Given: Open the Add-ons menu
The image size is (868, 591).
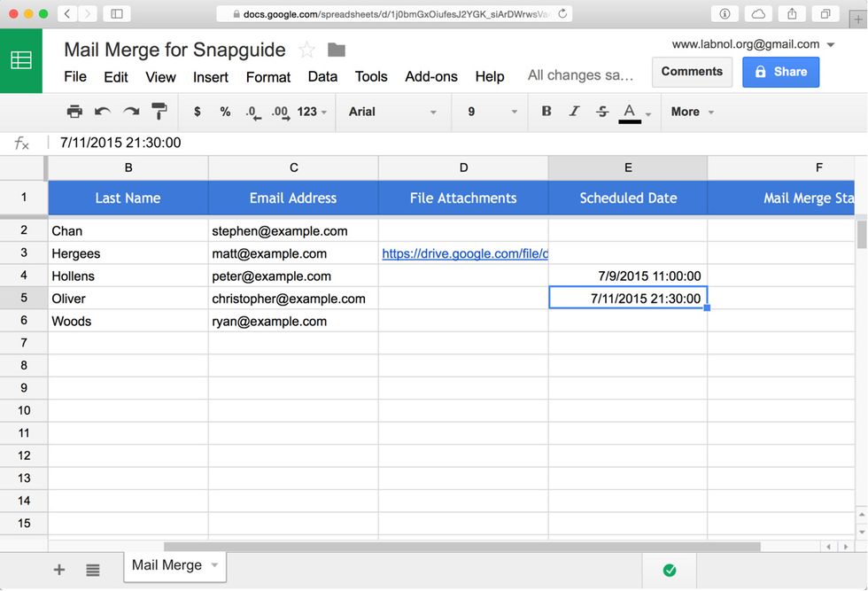Looking at the screenshot, I should point(430,77).
